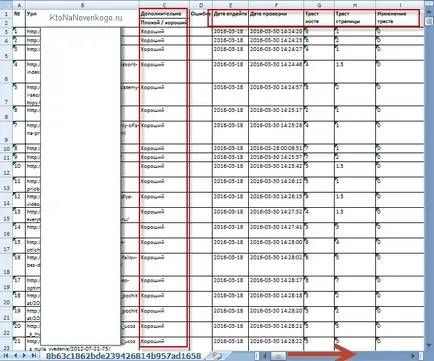The width and height of the screenshot is (434, 361).
Task: Click the "Дата апдейта" header cell
Action: [x=230, y=18]
